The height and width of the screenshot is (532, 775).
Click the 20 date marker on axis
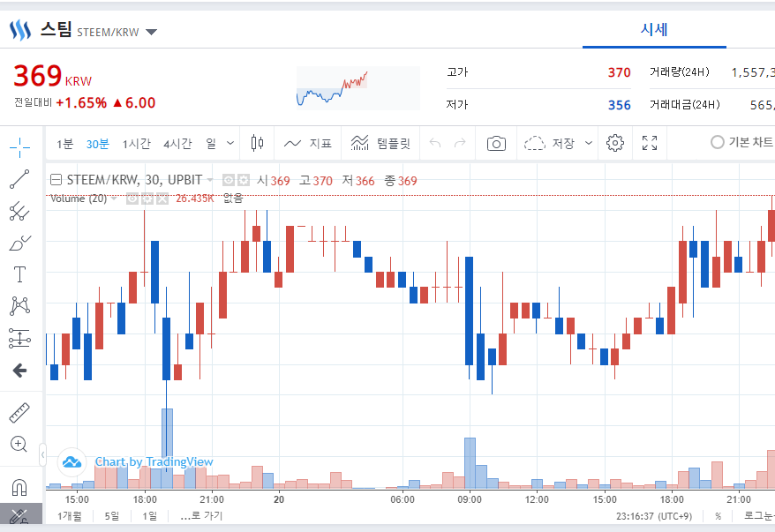coord(279,500)
